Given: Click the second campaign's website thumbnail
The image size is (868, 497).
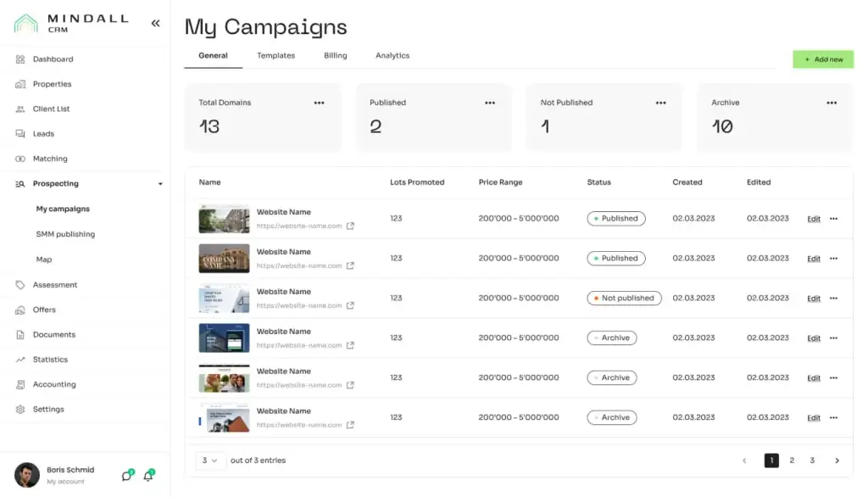Looking at the screenshot, I should click(x=224, y=259).
